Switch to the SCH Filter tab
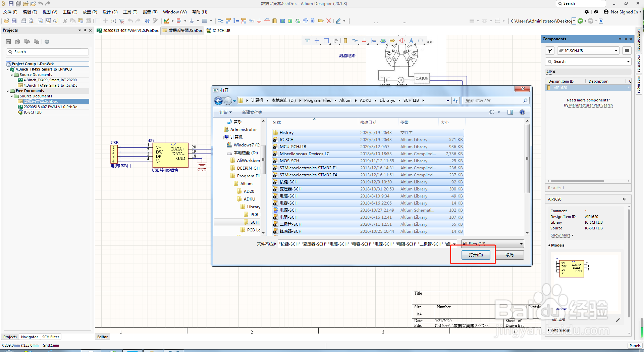 pos(51,337)
